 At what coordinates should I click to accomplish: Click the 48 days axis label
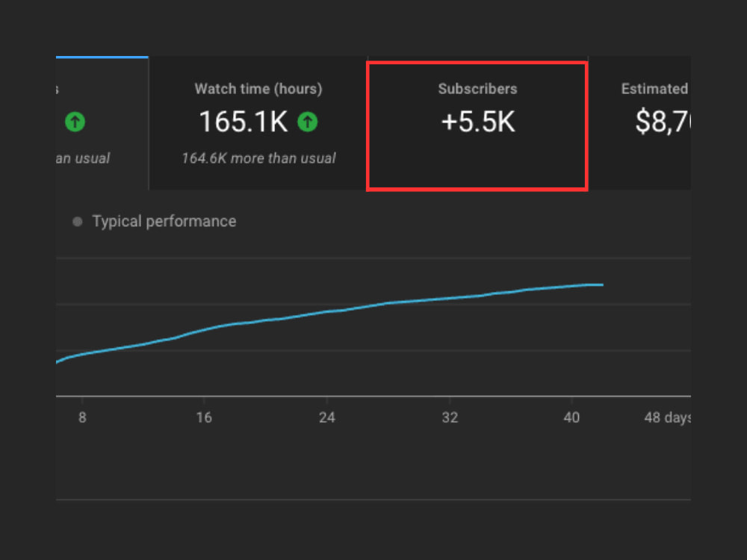[667, 417]
